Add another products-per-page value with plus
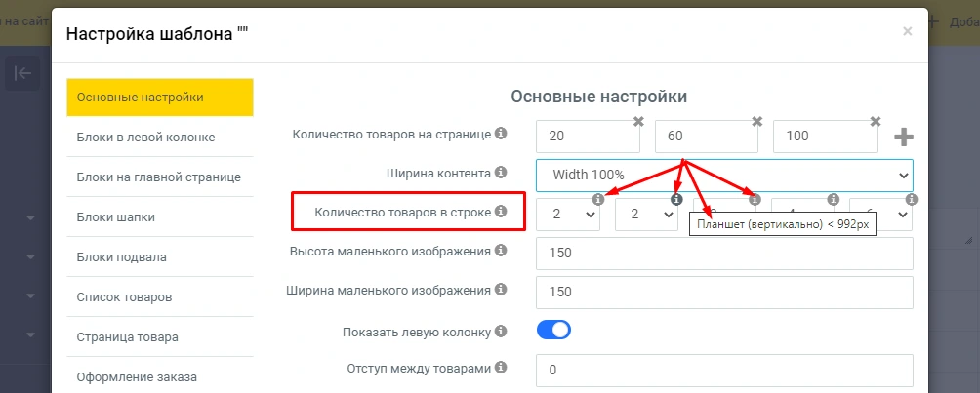980x393 pixels. tap(904, 138)
